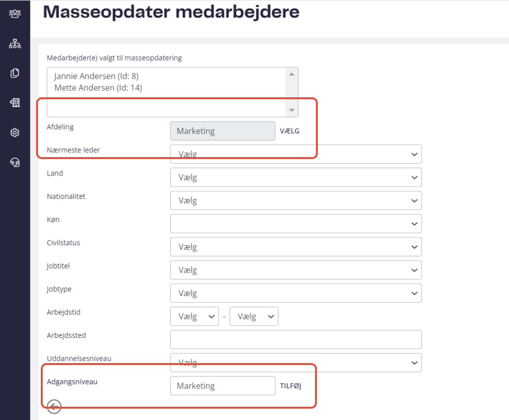Open the employees group icon in sidebar
509x420 pixels.
pos(15,14)
